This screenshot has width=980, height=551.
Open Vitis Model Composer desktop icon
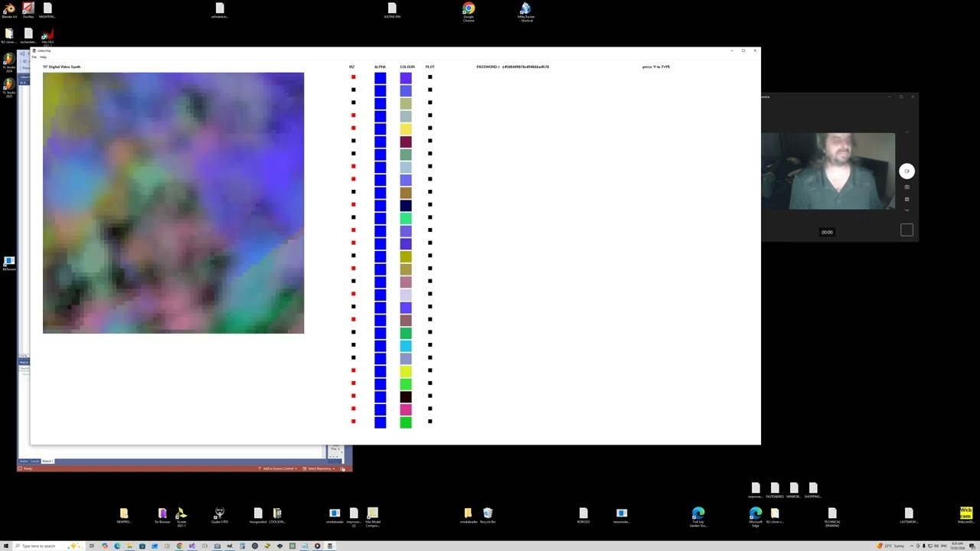pos(373,517)
